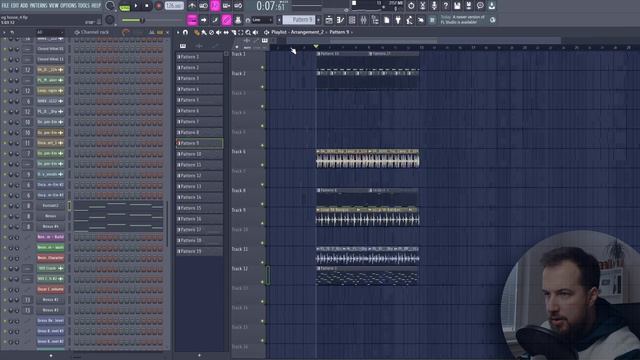Click the save project disk icon

pyautogui.click(x=457, y=6)
